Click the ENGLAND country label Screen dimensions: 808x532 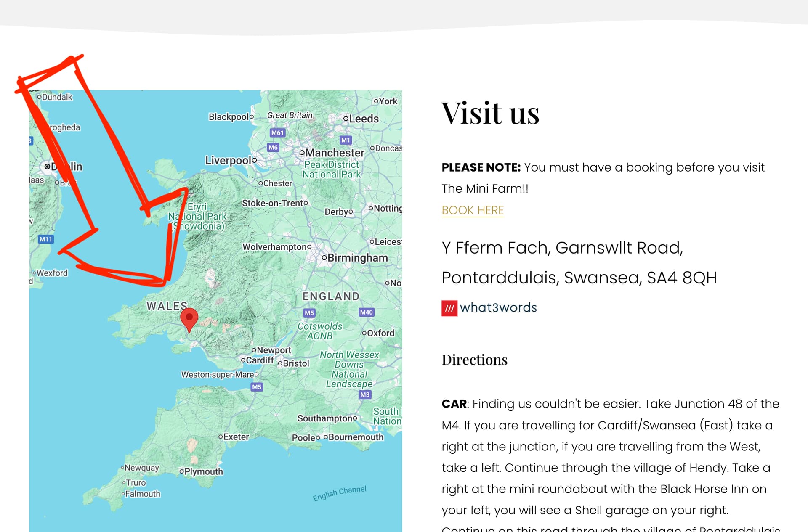[x=331, y=296]
